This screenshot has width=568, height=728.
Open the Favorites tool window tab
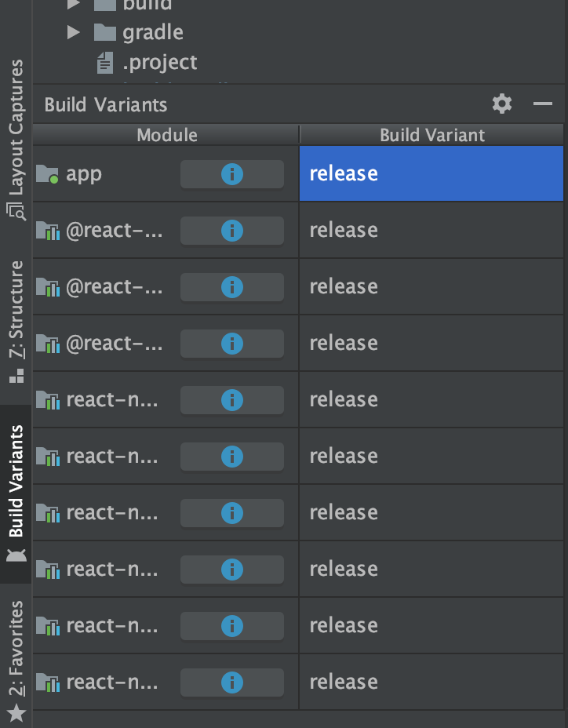pyautogui.click(x=16, y=650)
